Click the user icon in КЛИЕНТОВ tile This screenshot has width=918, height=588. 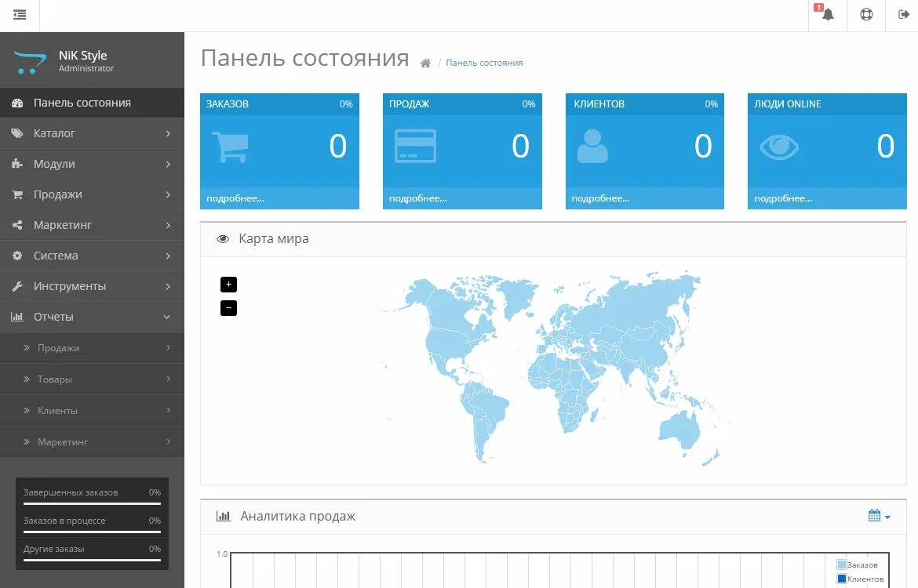click(x=592, y=147)
